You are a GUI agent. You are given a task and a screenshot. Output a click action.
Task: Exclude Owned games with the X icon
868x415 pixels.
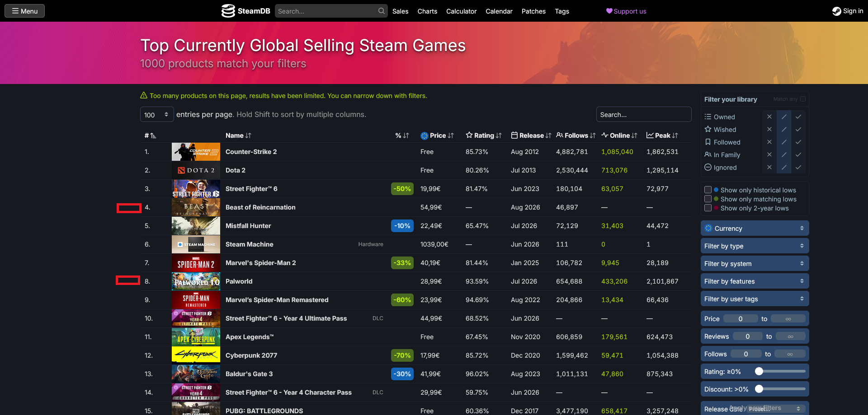769,117
